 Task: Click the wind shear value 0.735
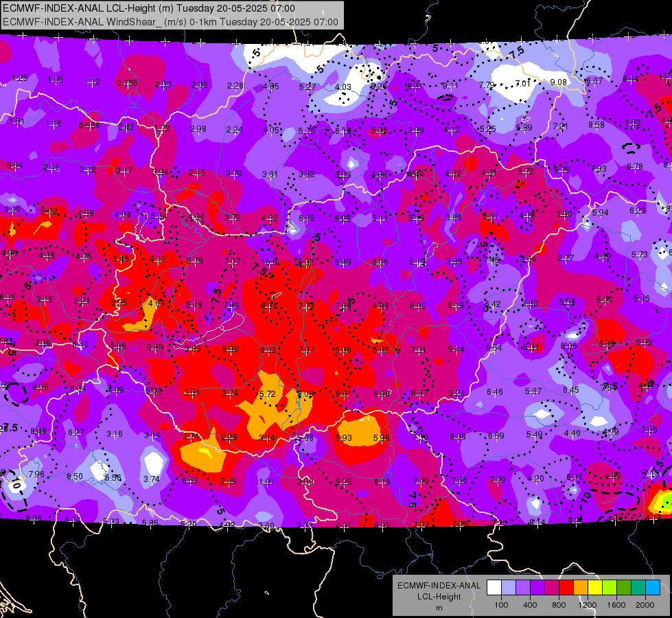tap(127, 83)
